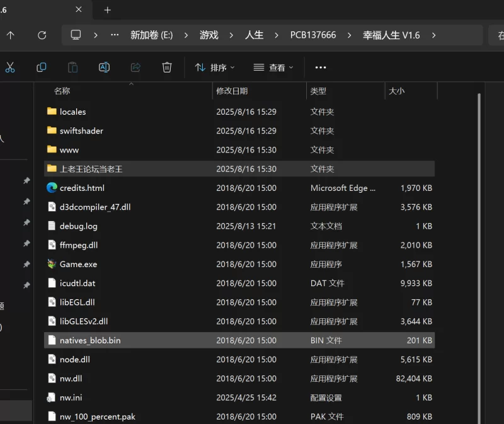Expand chevron after PCB137666 breadcrumb
Viewport: 504px width, 424px height.
[350, 35]
